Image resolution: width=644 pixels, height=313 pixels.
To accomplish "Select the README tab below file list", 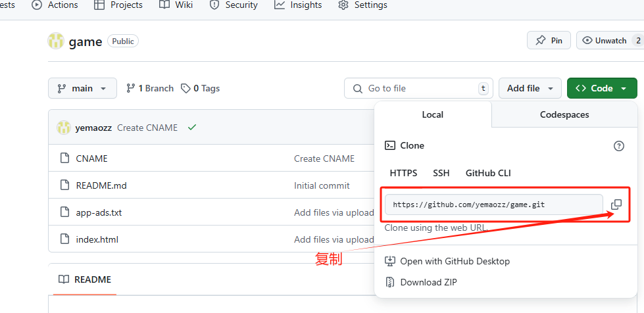I will [85, 279].
